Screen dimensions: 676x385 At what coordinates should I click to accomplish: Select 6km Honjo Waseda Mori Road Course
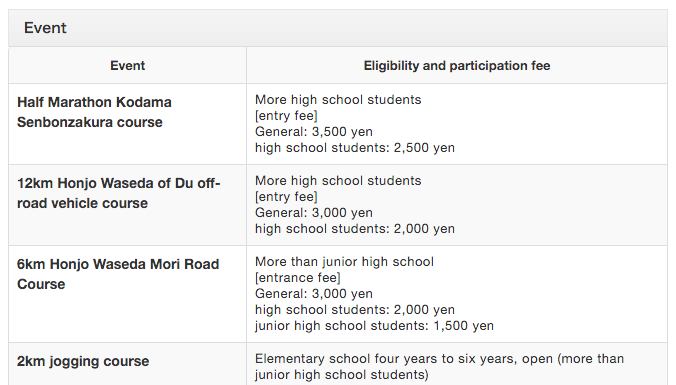tap(118, 274)
